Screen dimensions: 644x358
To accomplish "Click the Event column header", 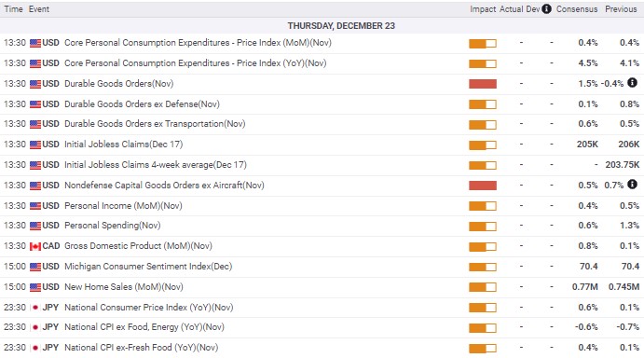I will pos(39,9).
